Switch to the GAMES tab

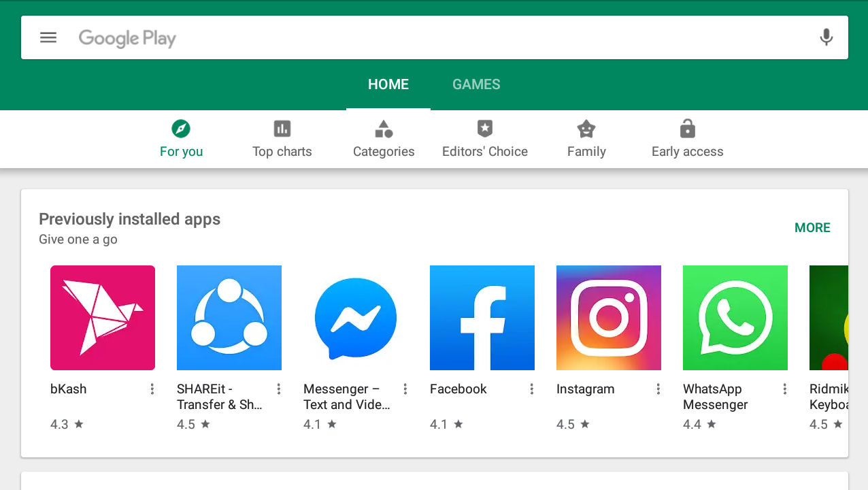pyautogui.click(x=476, y=84)
